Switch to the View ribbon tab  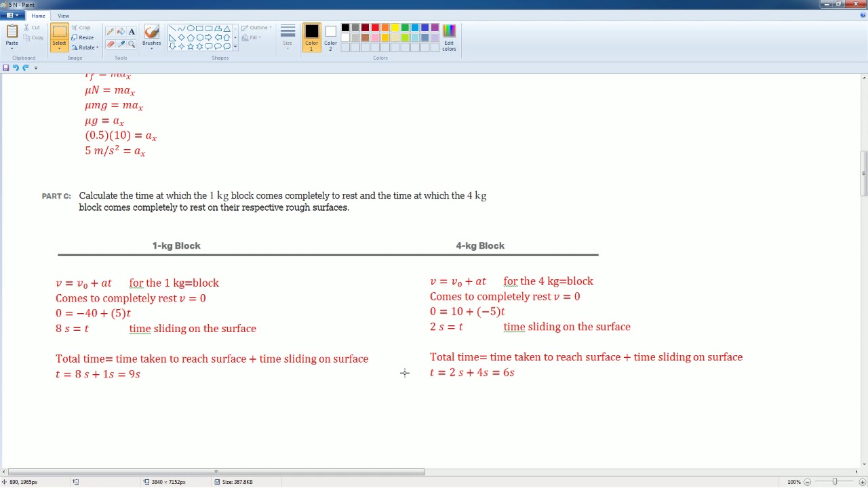pos(63,16)
